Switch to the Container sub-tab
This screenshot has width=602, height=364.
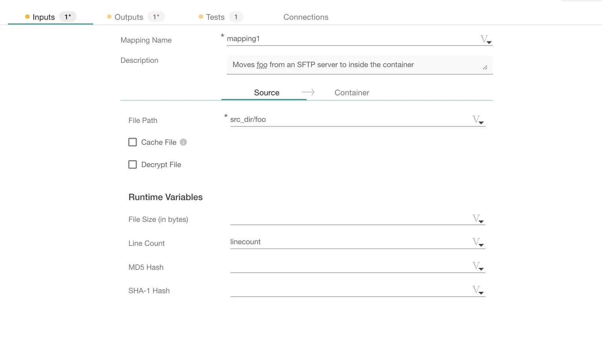point(351,93)
